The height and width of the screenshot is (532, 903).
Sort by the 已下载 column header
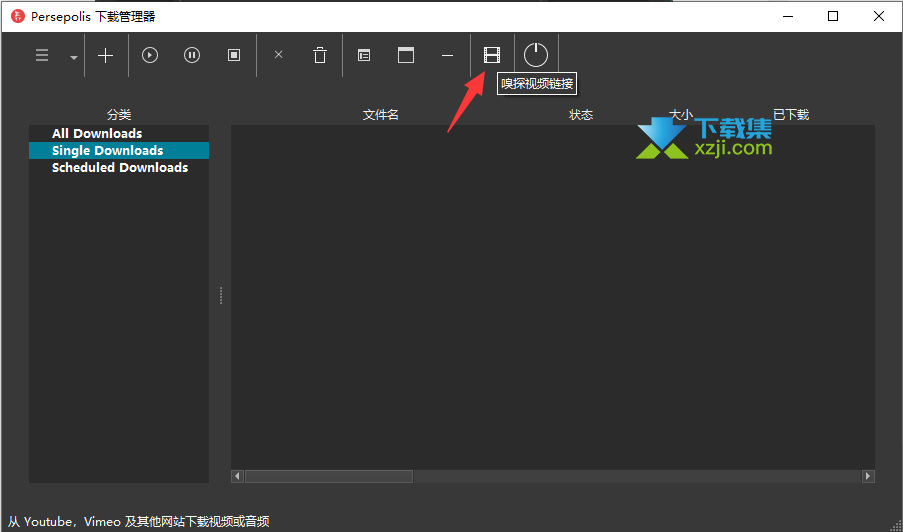(x=791, y=115)
